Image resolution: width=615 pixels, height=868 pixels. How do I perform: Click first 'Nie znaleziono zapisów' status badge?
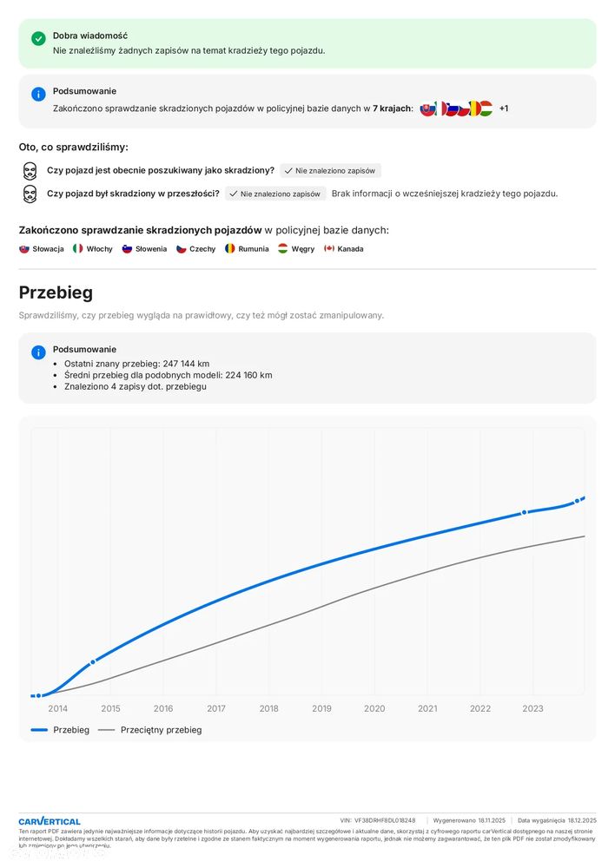coord(330,171)
